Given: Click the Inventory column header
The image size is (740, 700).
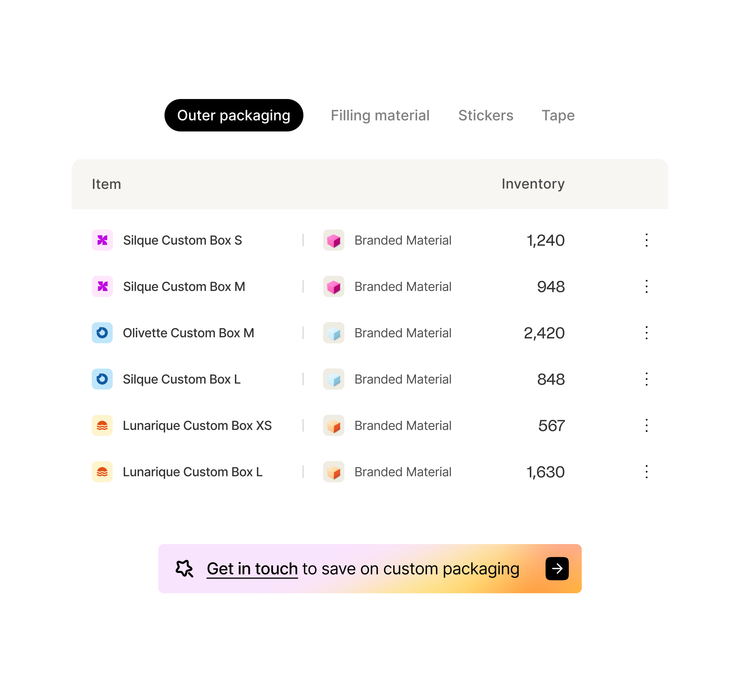Looking at the screenshot, I should [x=533, y=184].
